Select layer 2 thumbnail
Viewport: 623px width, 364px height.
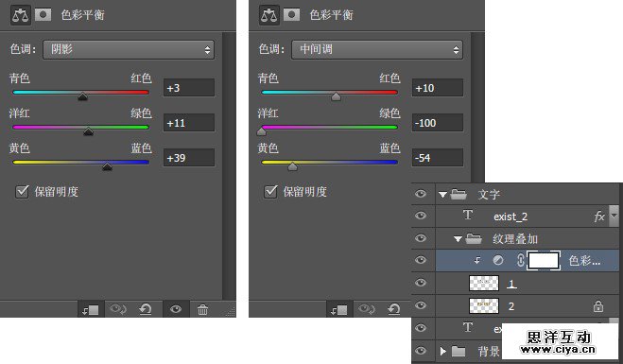(x=484, y=306)
